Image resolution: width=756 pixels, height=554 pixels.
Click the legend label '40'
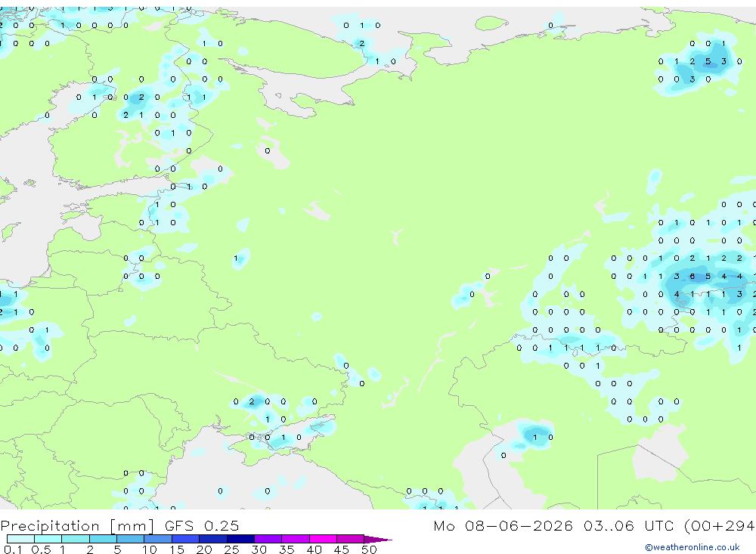(x=314, y=549)
